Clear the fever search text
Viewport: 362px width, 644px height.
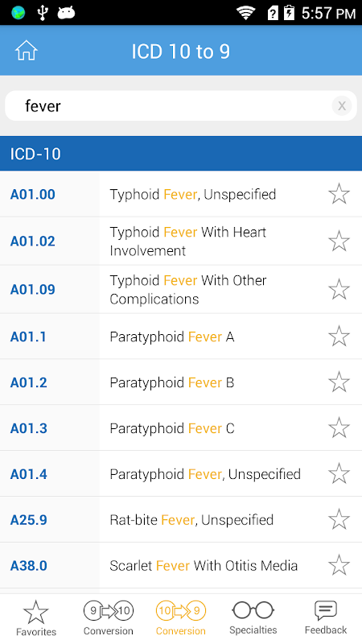click(341, 106)
